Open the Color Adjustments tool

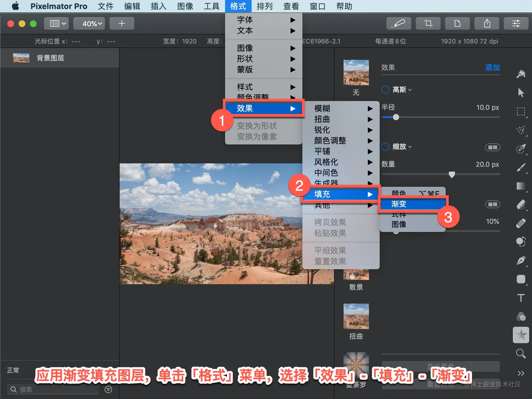pos(521,316)
